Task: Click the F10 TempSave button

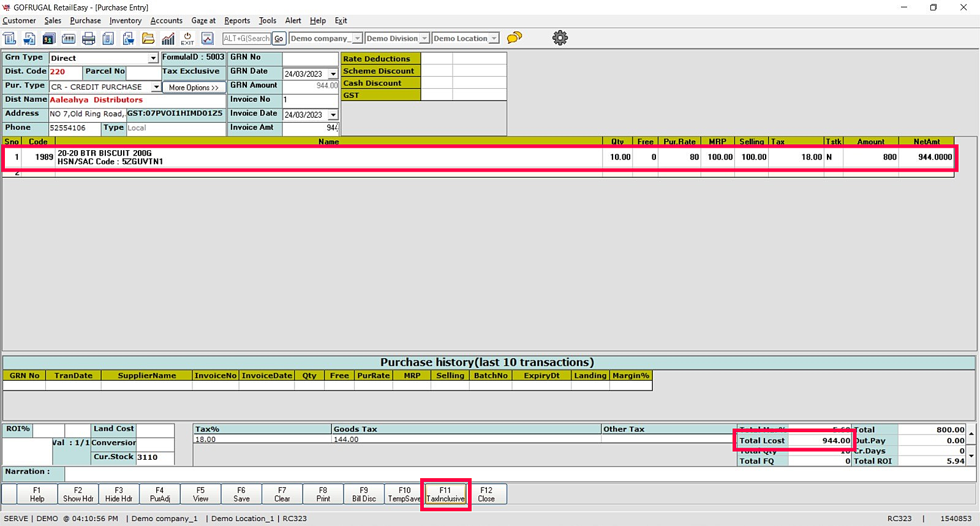Action: tap(405, 494)
